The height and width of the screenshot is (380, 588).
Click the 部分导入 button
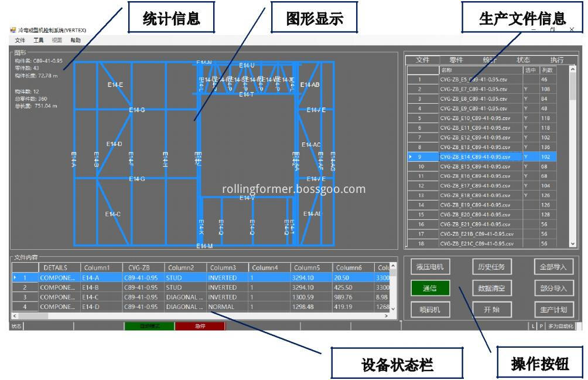point(553,289)
